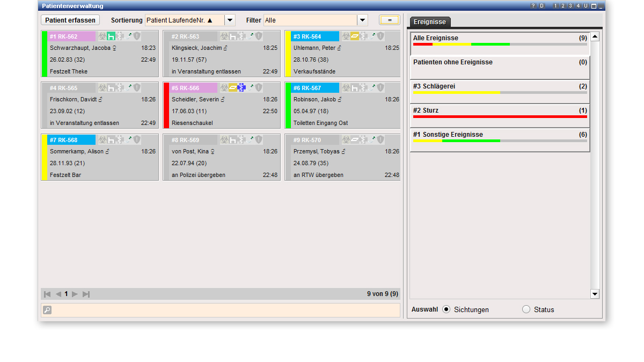Click shield icon on card RK-570
Image resolution: width=644 pixels, height=362 pixels.
pyautogui.click(x=380, y=139)
